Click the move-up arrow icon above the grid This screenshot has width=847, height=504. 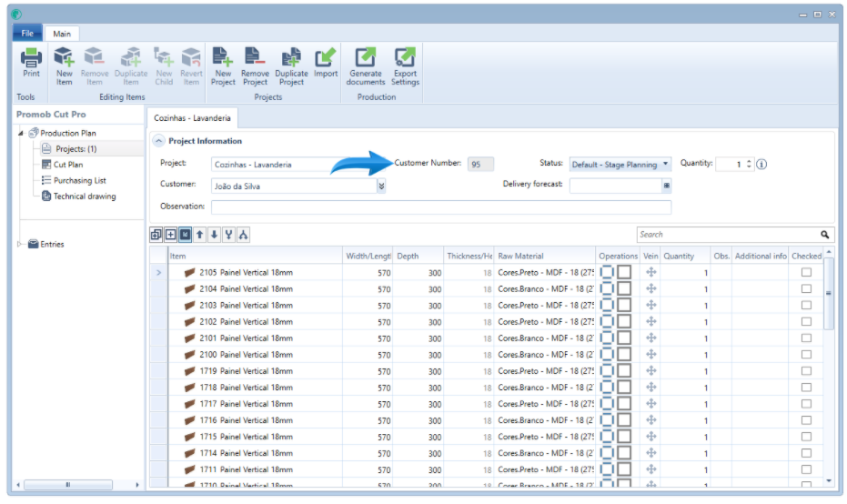tap(200, 235)
